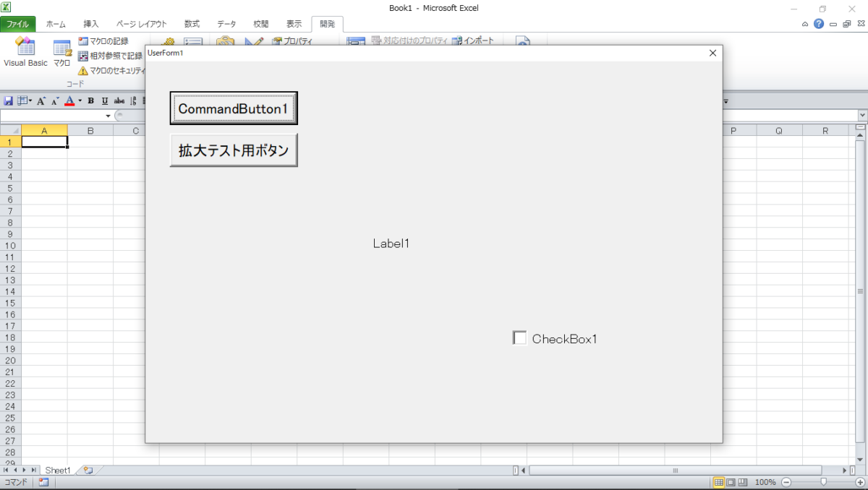The height and width of the screenshot is (490, 868).
Task: Open the ファイル tab
Action: 17,24
